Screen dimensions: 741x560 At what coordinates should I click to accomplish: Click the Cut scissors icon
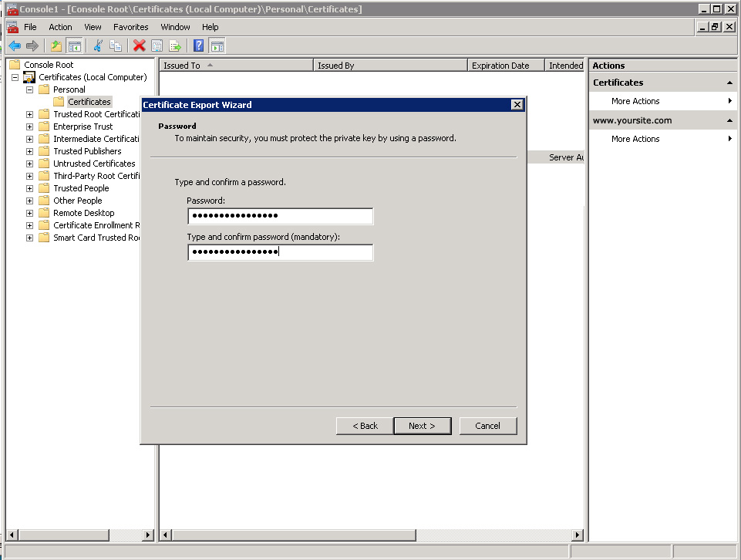click(x=98, y=46)
